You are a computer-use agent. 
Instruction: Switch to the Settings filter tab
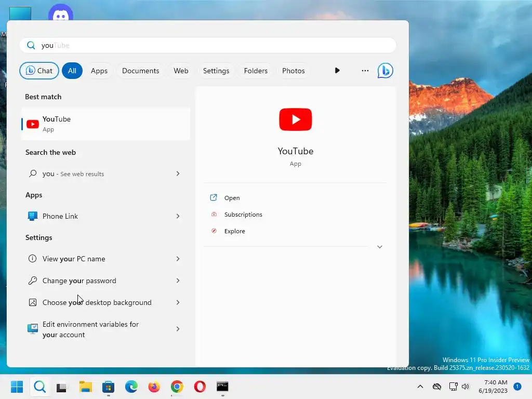point(216,71)
